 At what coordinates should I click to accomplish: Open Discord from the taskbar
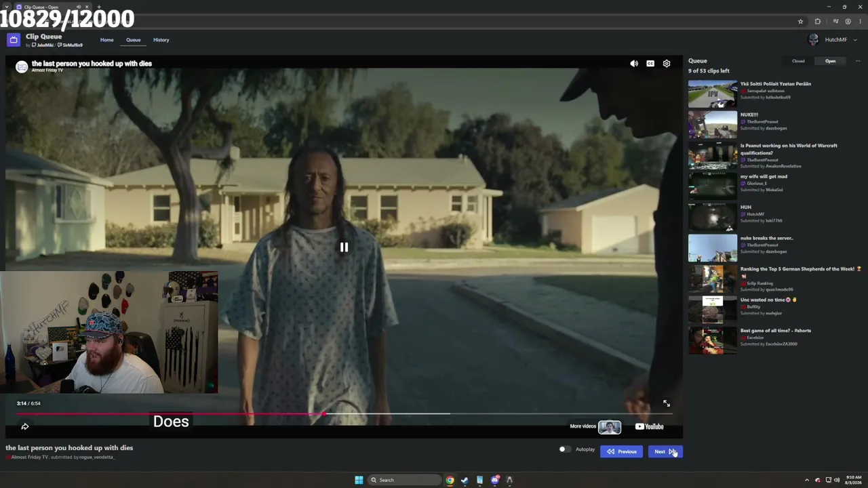(494, 480)
